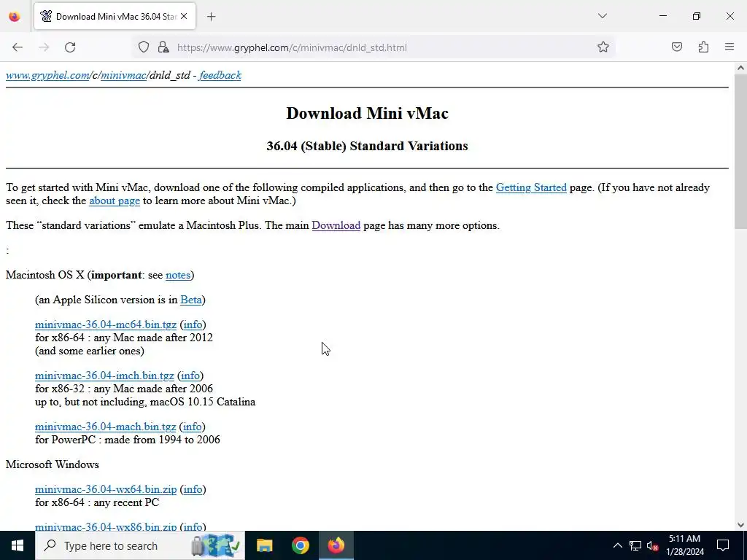Go back to the previous page
747x560 pixels.
click(18, 47)
